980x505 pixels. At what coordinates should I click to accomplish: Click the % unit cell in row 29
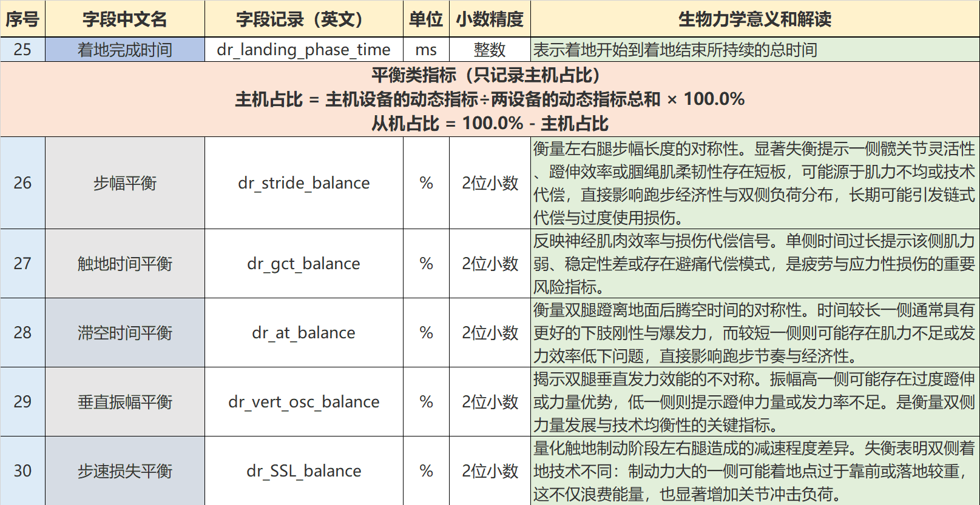426,402
